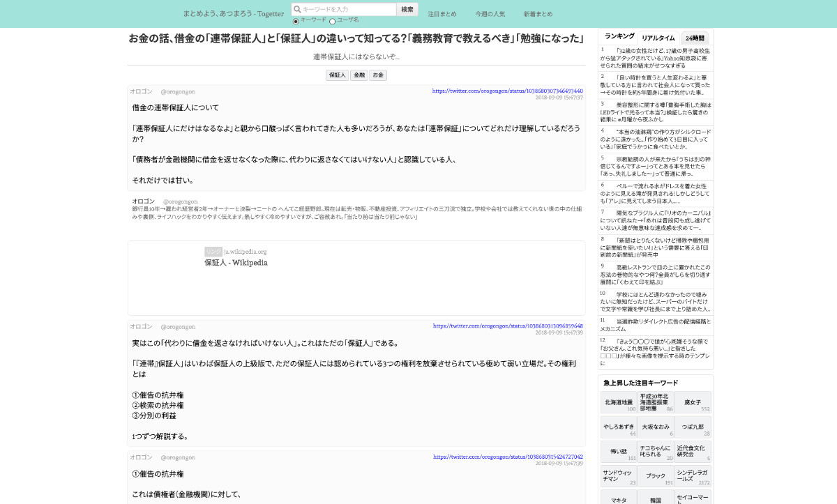Open the 新着まとめ menu item
The height and width of the screenshot is (504, 837).
click(x=536, y=13)
